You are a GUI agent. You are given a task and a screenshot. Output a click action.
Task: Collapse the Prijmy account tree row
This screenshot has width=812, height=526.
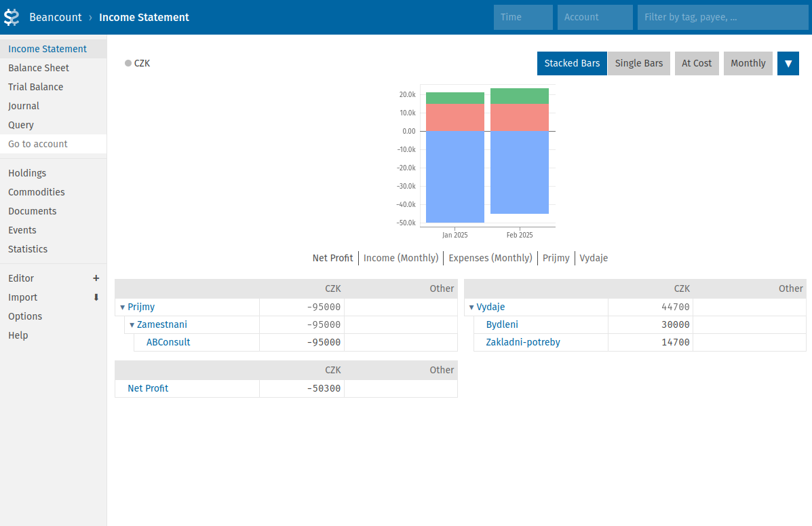(x=123, y=307)
